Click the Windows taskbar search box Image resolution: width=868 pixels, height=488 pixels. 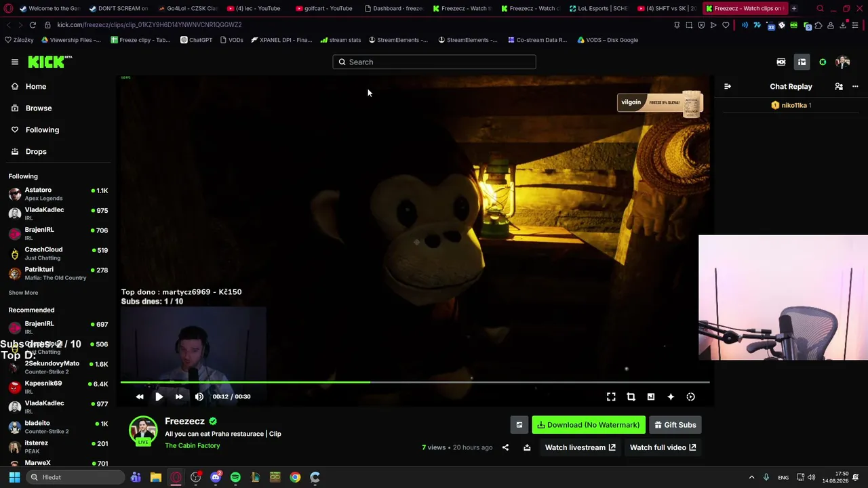(x=76, y=477)
